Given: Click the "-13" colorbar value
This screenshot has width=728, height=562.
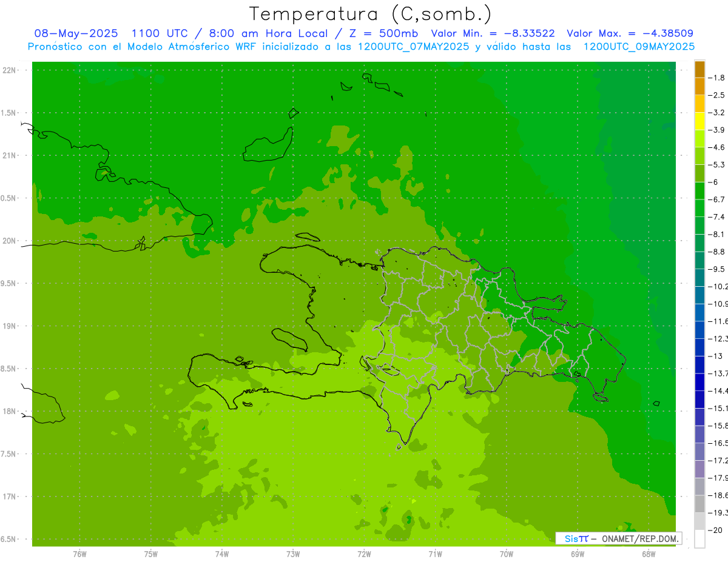Looking at the screenshot, I should (x=715, y=356).
